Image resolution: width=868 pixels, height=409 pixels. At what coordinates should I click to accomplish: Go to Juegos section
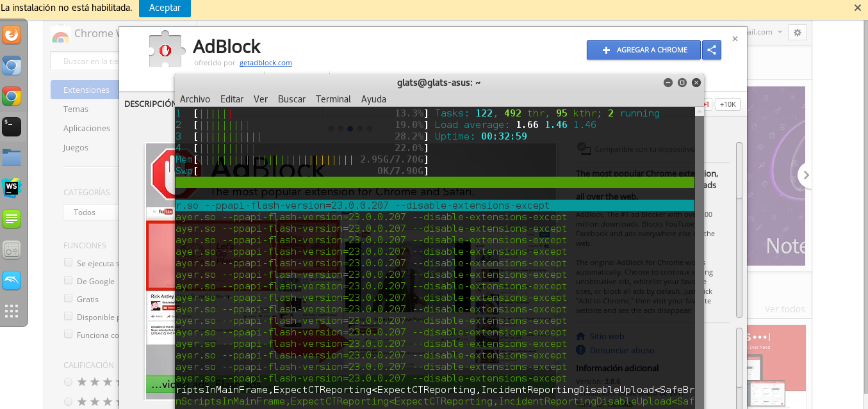(x=76, y=148)
